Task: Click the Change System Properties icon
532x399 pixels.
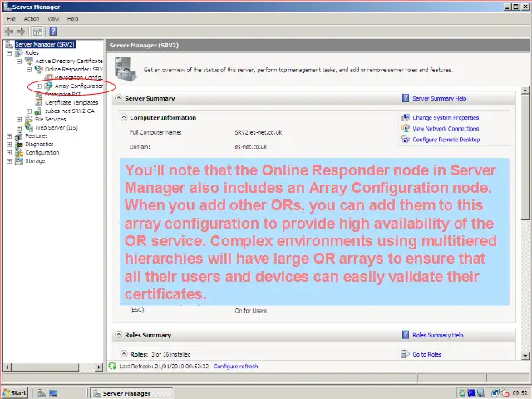Action: pyautogui.click(x=406, y=117)
